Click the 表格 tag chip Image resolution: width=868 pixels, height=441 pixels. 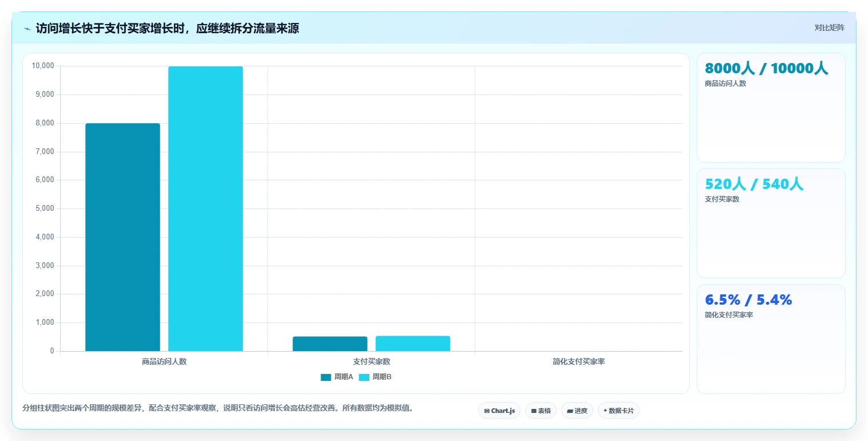540,411
